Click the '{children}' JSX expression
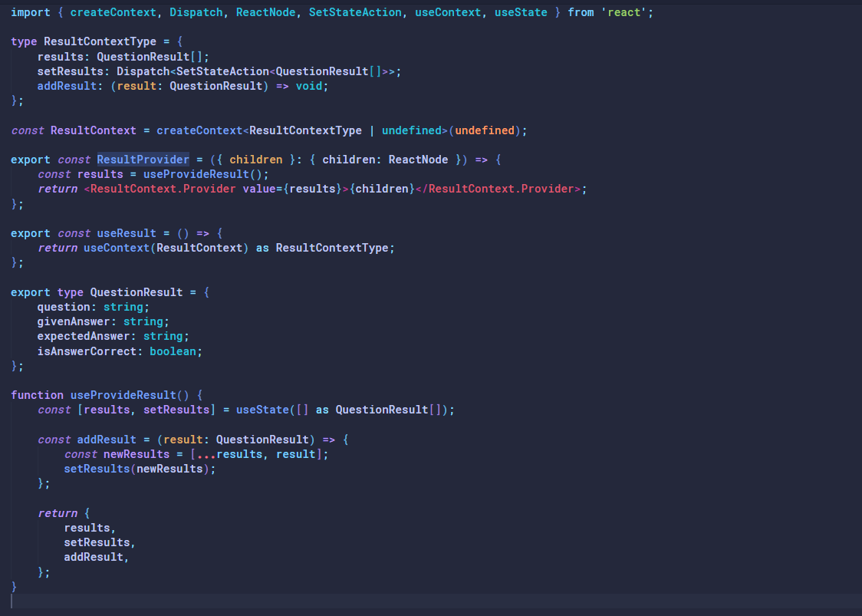This screenshot has width=862, height=616. pos(381,189)
